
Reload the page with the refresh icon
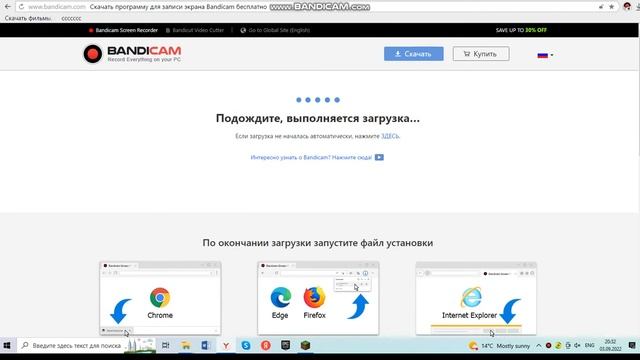[21, 7]
